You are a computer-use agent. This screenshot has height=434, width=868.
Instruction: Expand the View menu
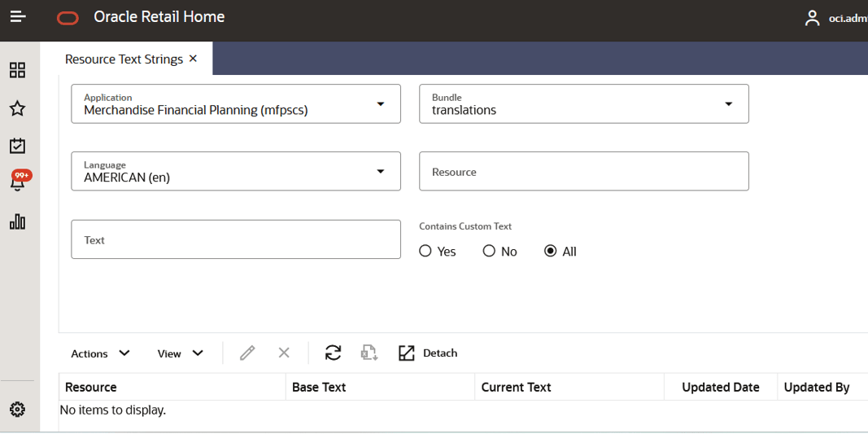click(x=181, y=353)
